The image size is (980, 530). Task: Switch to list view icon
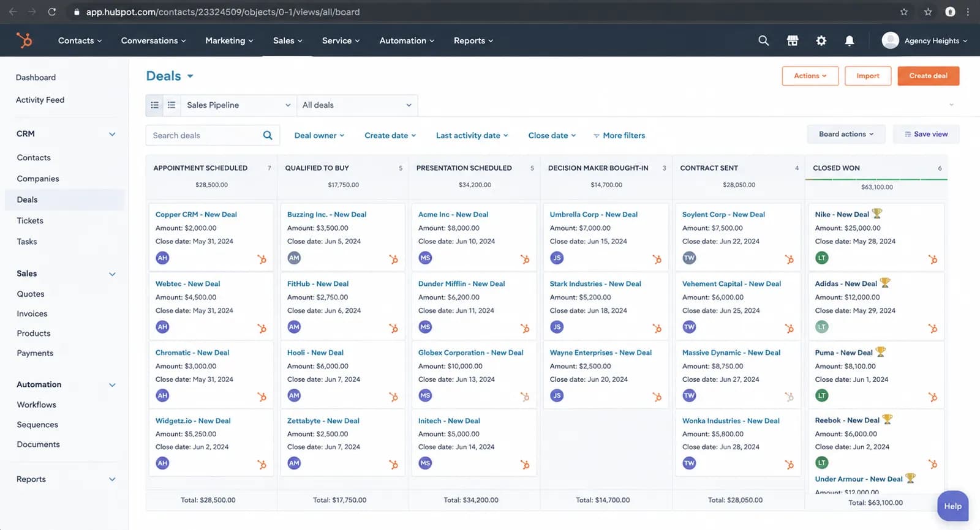pos(171,105)
